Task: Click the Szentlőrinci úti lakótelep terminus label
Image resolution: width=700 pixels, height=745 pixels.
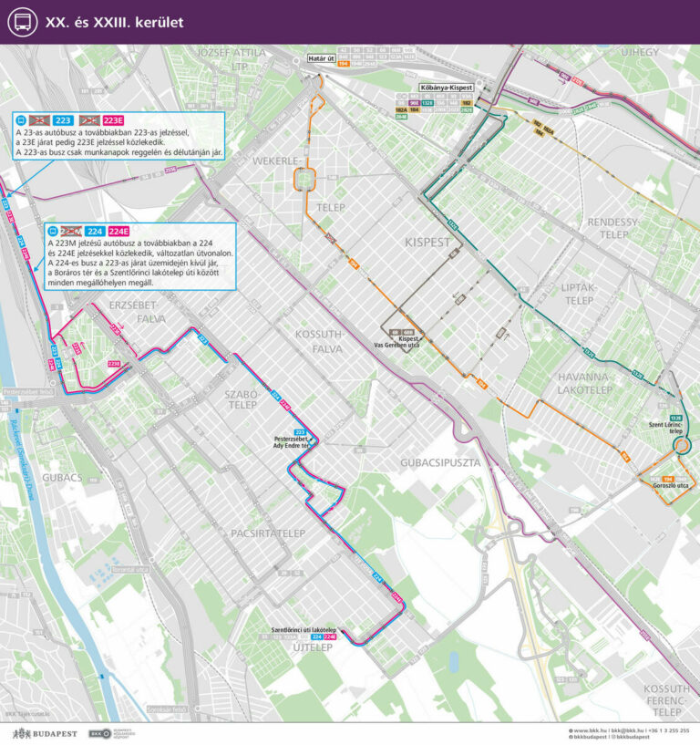Action: tap(304, 629)
